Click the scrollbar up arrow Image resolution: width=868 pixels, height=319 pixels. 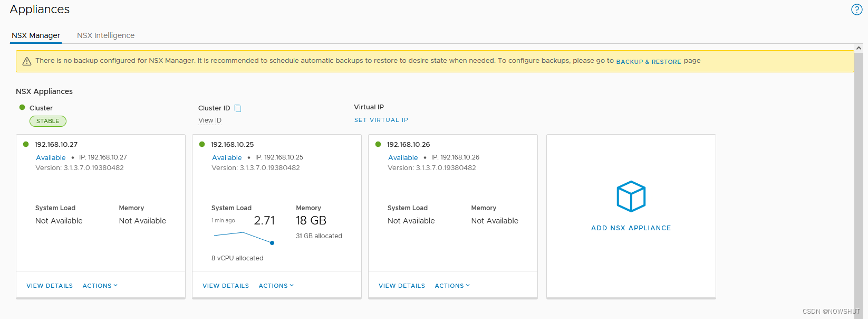pos(859,48)
